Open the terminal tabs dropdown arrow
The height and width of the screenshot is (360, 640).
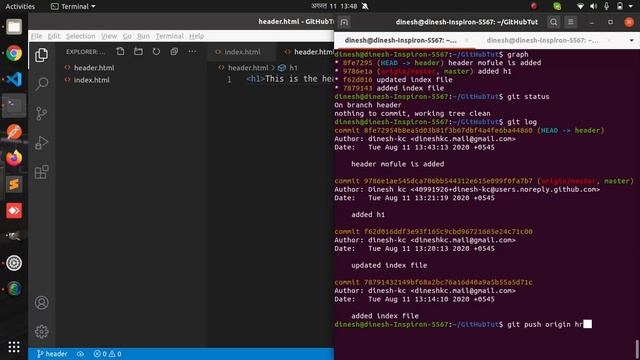point(631,40)
